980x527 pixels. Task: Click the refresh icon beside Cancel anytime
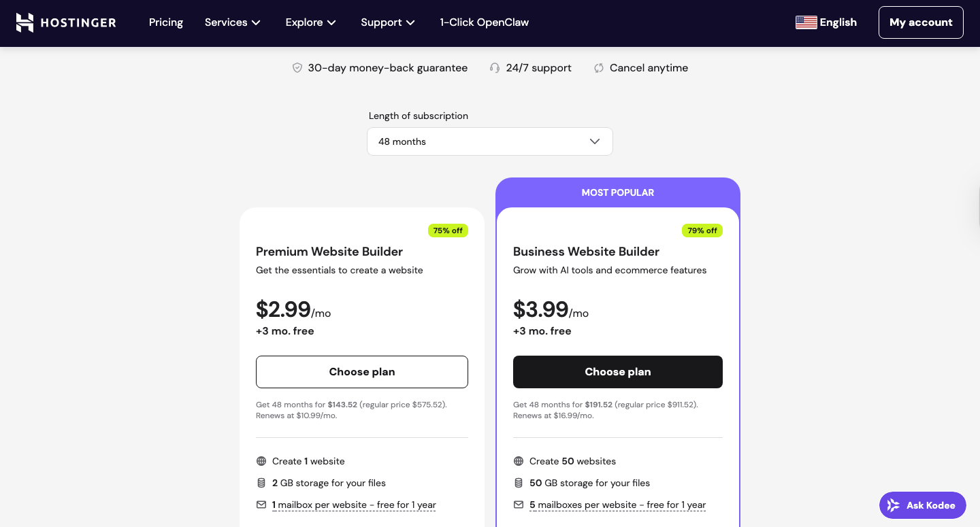pyautogui.click(x=599, y=68)
